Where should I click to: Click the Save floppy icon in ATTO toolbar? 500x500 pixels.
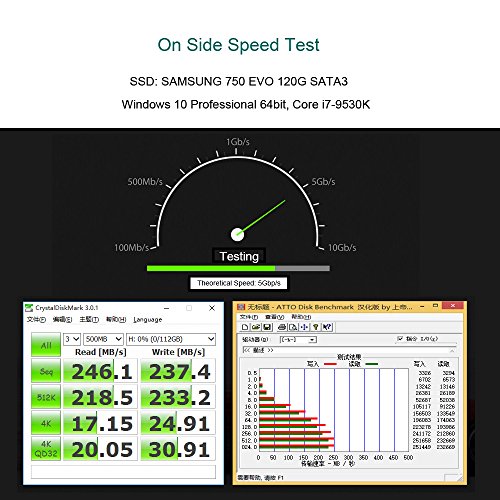tap(267, 327)
